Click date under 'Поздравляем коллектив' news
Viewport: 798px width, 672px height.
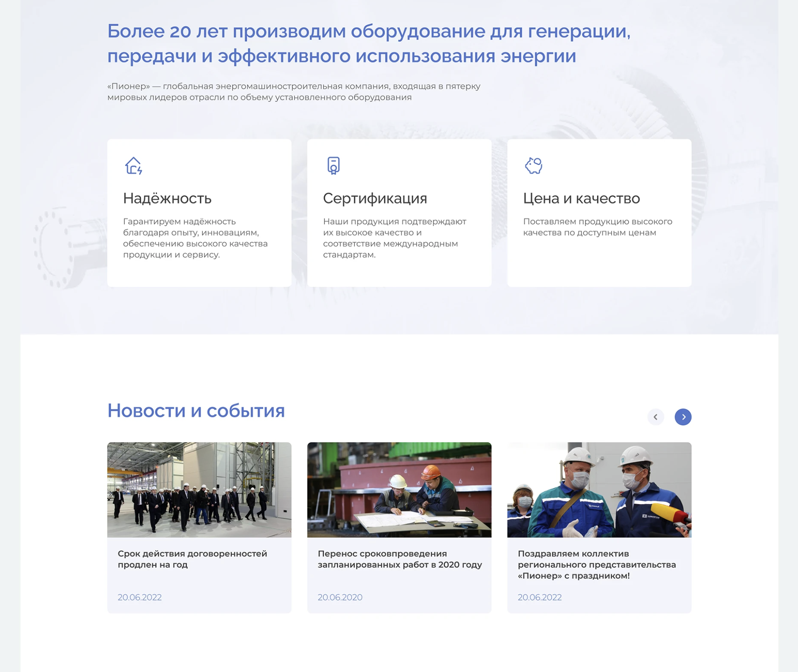coord(540,597)
